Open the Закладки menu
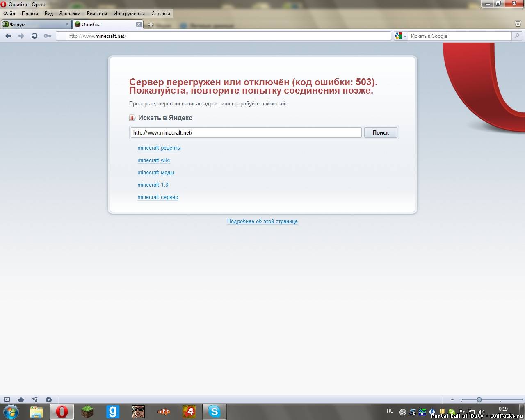The width and height of the screenshot is (525, 420). (x=70, y=14)
